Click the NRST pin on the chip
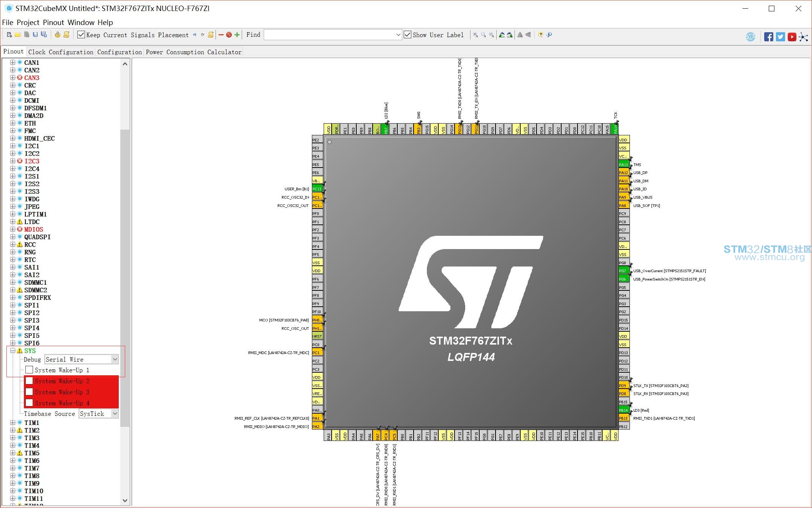This screenshot has height=508, width=812. coord(317,336)
